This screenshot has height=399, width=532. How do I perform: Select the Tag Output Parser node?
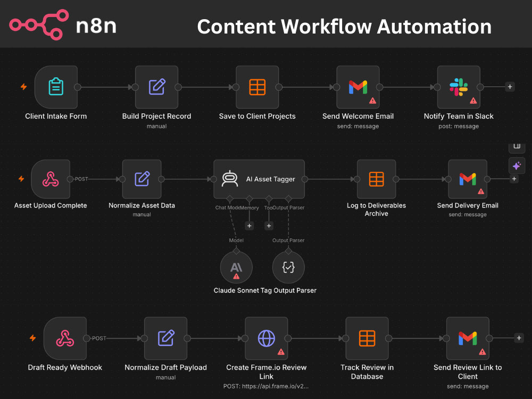pyautogui.click(x=288, y=268)
